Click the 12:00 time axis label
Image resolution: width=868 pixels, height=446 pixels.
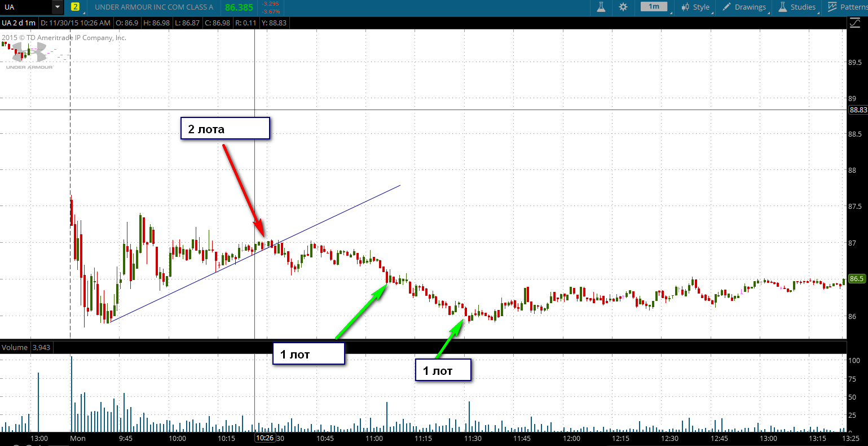pyautogui.click(x=571, y=438)
